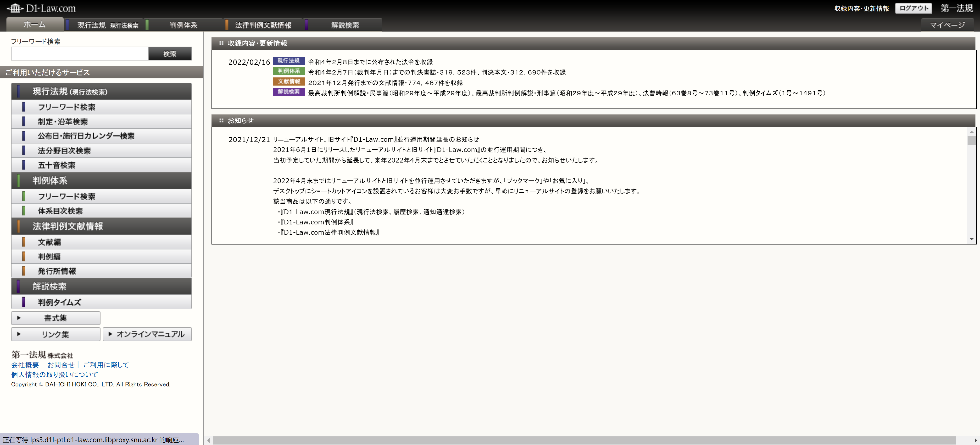
Task: Open 五十音検索 menu item
Action: (x=101, y=165)
